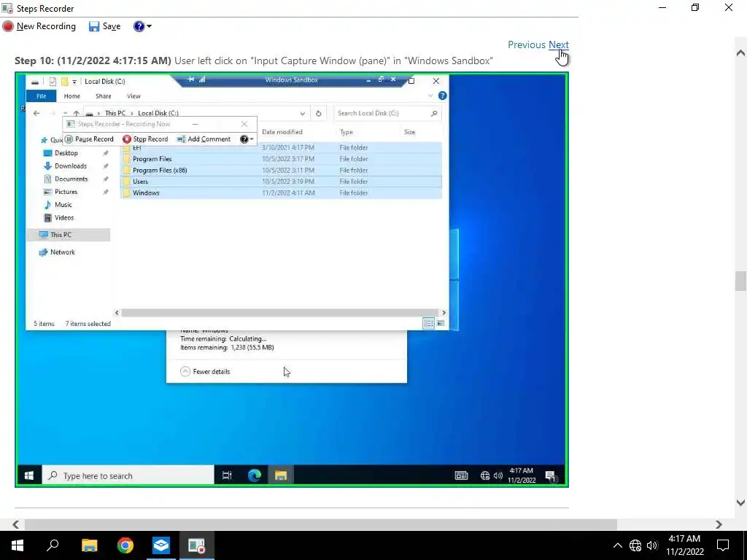This screenshot has width=747, height=560.
Task: Sort by the Date modified column header
Action: click(282, 132)
